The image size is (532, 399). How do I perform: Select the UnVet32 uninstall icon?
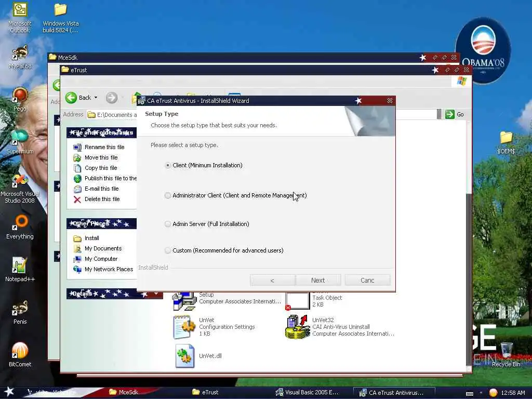pyautogui.click(x=297, y=327)
